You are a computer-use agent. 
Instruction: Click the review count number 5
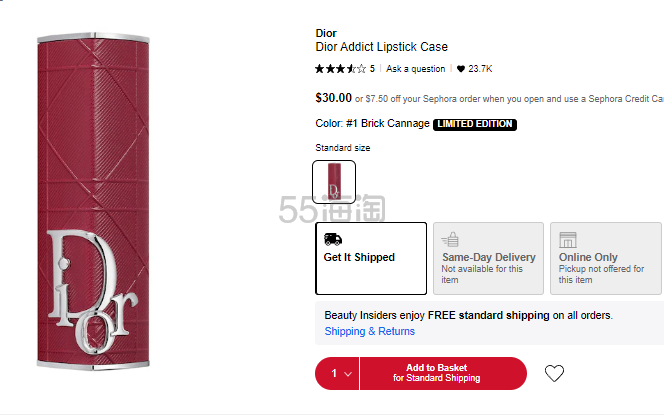click(372, 69)
